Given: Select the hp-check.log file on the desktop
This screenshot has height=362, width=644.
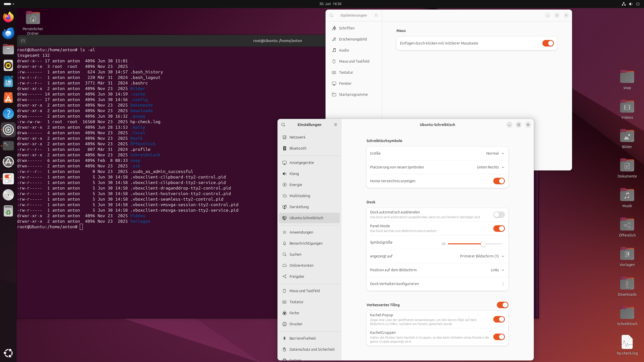Looking at the screenshot, I should [x=627, y=345].
